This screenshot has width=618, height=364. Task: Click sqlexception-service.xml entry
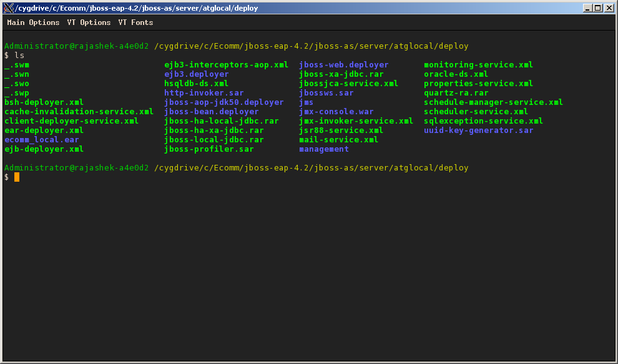click(484, 121)
